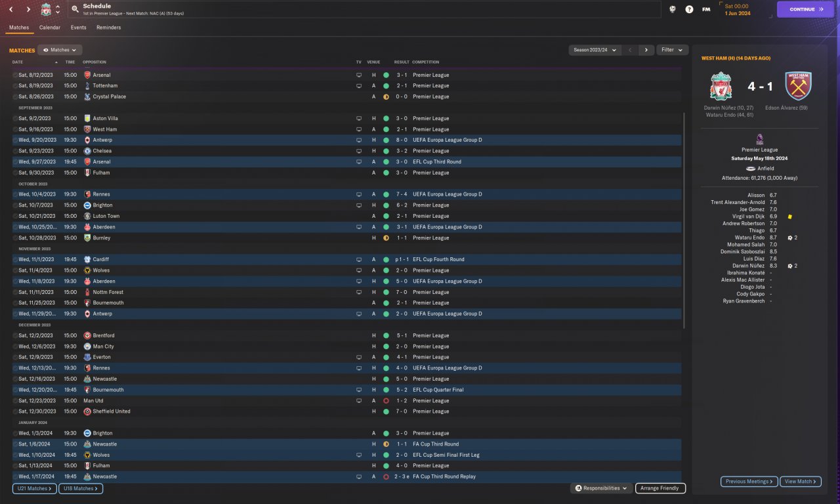This screenshot has width=840, height=504.
Task: Click the Everton crest icon
Action: [87, 357]
